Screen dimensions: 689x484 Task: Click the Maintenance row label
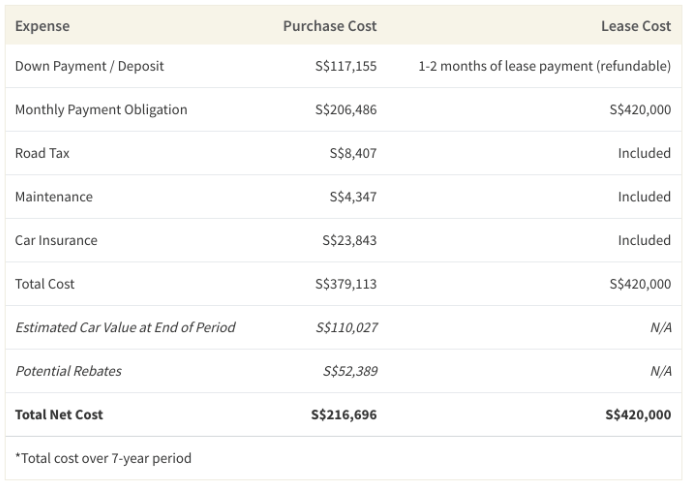tap(54, 197)
